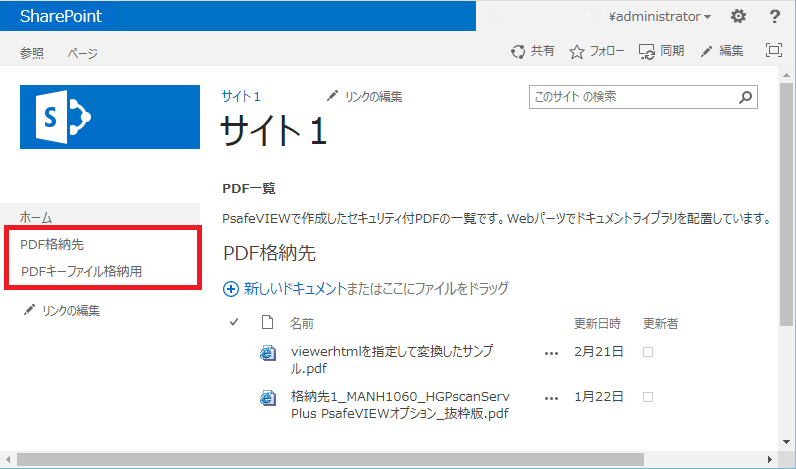This screenshot has height=469, width=796.
Task: Click the IE file icon of 格納先1_MANH1060 PDF
Action: click(268, 398)
